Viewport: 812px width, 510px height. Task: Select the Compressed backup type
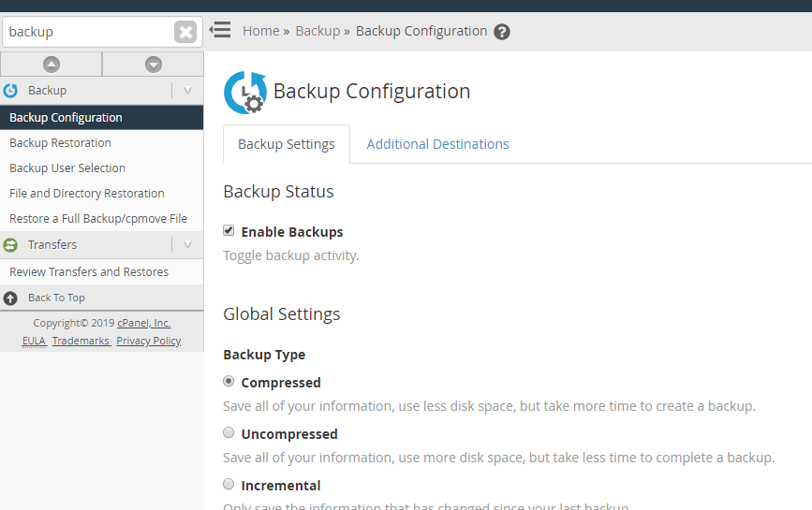point(229,382)
